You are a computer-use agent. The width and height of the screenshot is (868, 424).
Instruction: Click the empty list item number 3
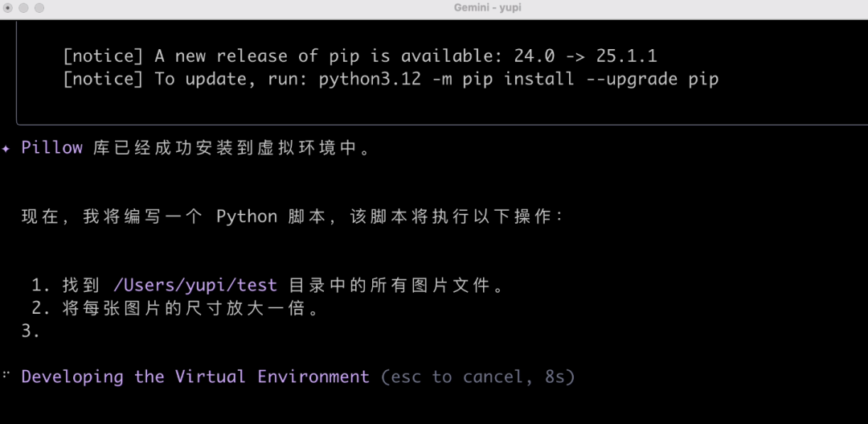(31, 331)
